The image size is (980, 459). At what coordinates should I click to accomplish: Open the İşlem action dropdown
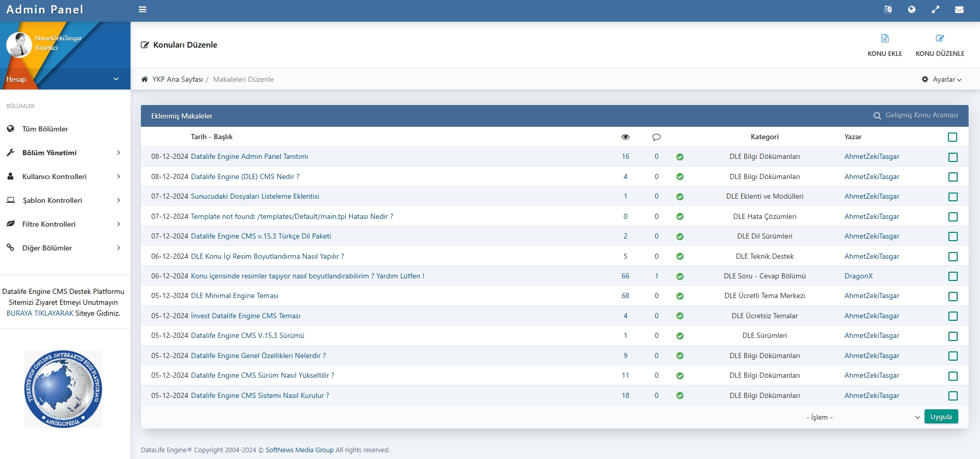coord(862,417)
